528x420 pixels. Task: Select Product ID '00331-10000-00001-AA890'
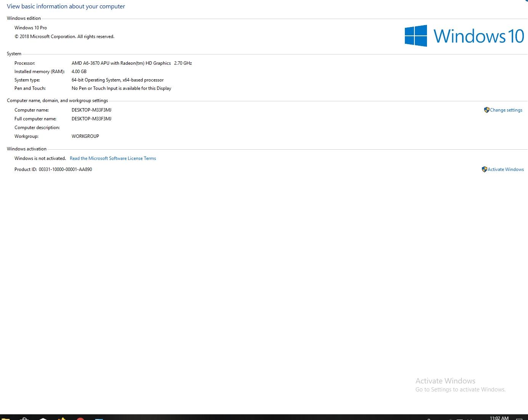click(x=65, y=169)
